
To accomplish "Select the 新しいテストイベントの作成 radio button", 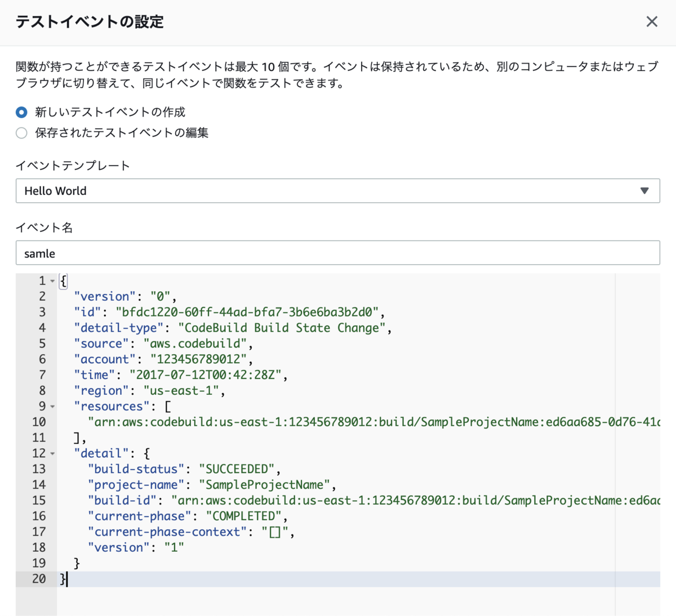I will coord(21,112).
